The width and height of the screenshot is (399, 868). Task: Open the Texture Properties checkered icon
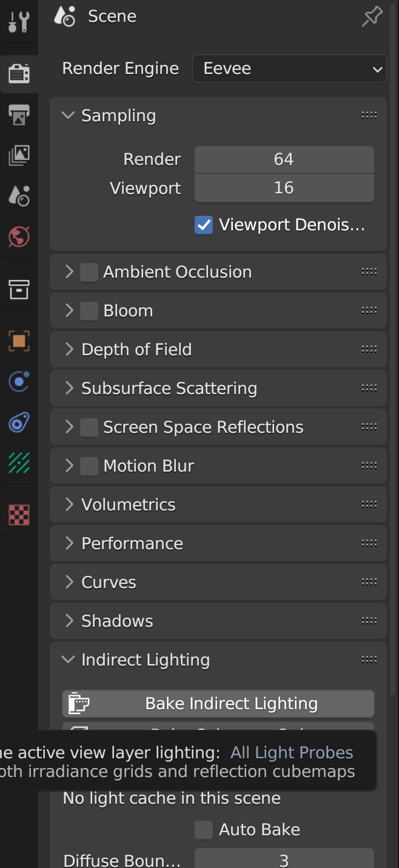(x=18, y=514)
